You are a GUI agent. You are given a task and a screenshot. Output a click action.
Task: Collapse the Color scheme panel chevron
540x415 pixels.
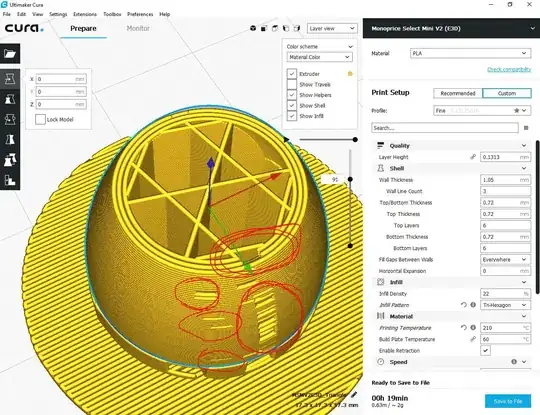350,46
